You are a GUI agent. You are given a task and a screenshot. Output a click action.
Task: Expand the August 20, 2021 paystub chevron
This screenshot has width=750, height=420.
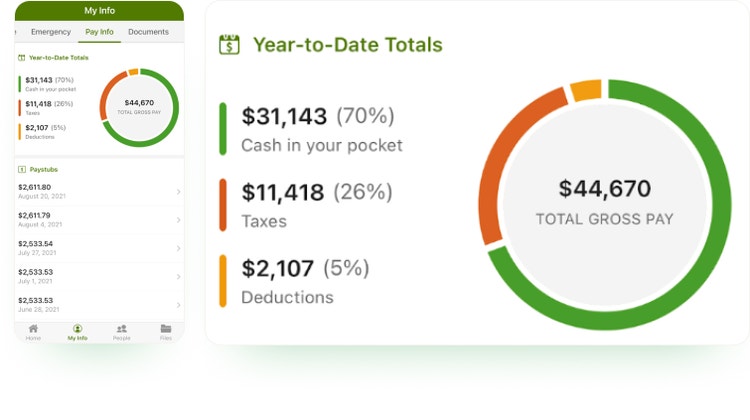pyautogui.click(x=178, y=192)
